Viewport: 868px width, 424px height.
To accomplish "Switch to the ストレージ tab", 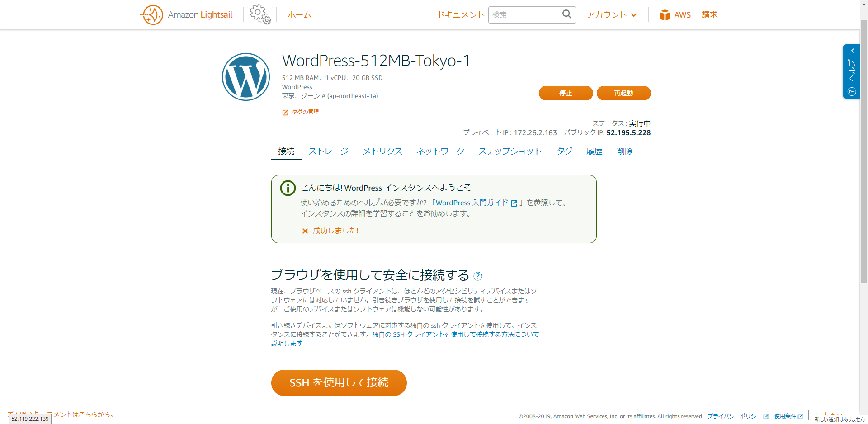I will pos(329,151).
